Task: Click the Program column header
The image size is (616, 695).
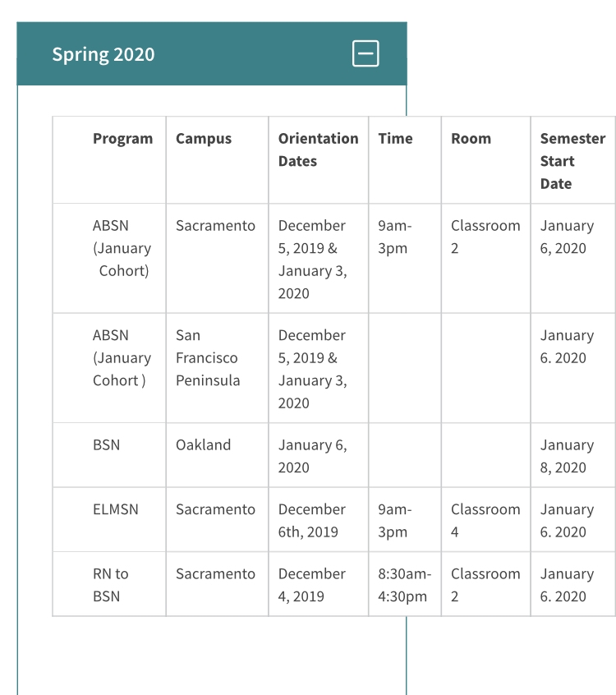Action: [122, 139]
